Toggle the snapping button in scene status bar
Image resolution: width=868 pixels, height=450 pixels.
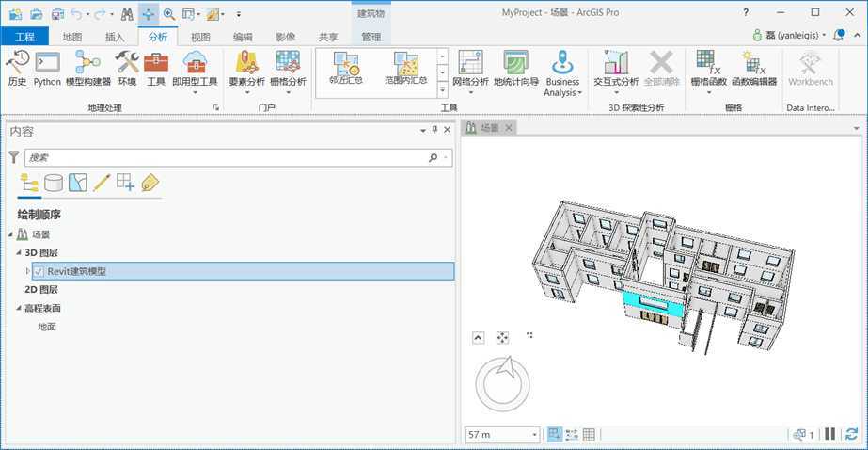[x=554, y=435]
